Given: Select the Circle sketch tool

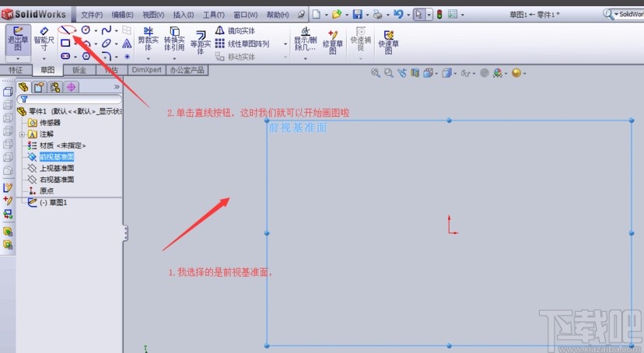Looking at the screenshot, I should point(86,30).
